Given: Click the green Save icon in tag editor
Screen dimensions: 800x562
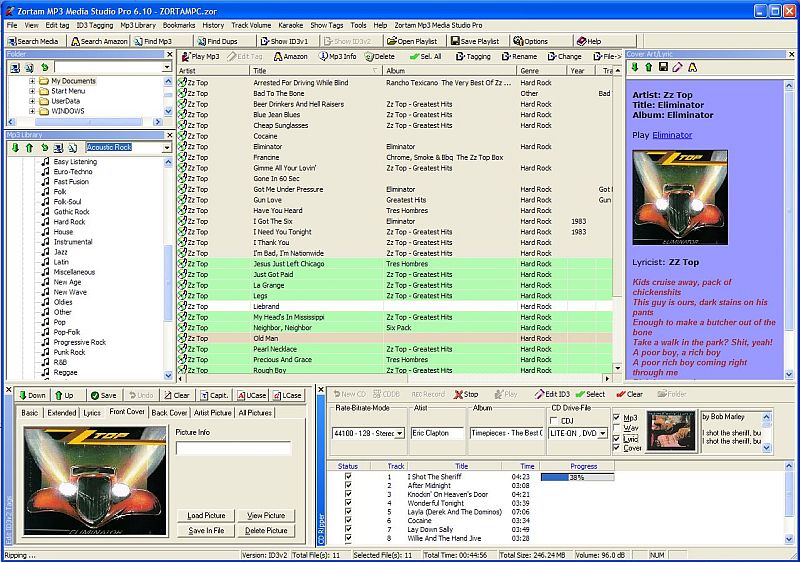Looking at the screenshot, I should click(103, 395).
